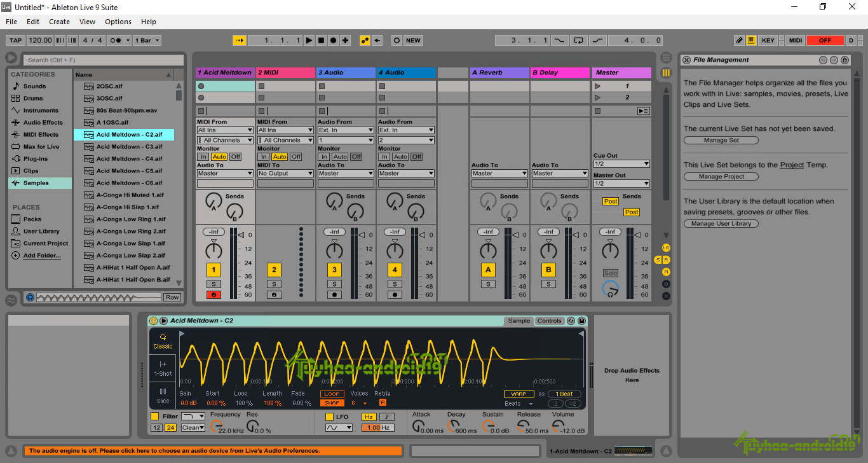Toggle the yellow Automation Arm button

click(365, 40)
